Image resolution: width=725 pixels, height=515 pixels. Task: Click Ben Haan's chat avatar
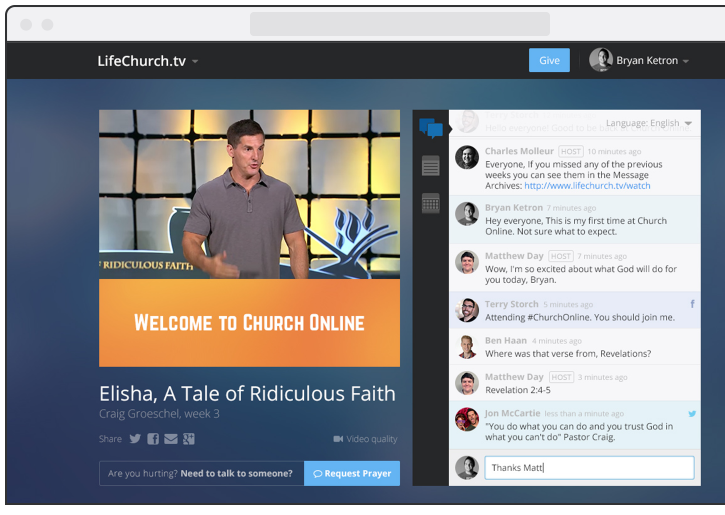pyautogui.click(x=467, y=347)
